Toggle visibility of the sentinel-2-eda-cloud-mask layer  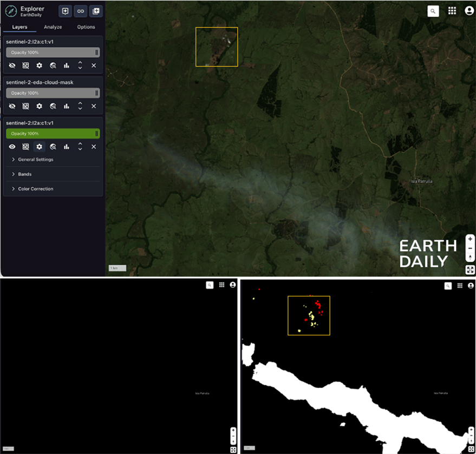click(x=12, y=106)
